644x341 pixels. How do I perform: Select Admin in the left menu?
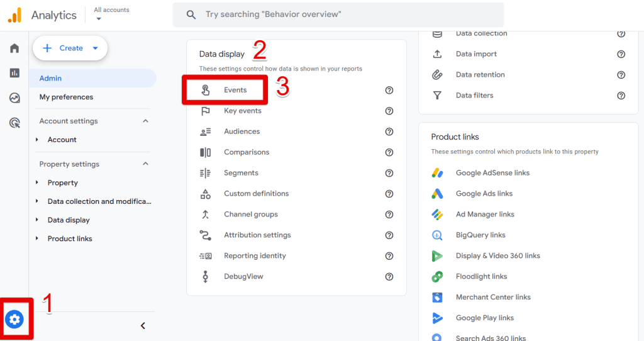point(93,78)
